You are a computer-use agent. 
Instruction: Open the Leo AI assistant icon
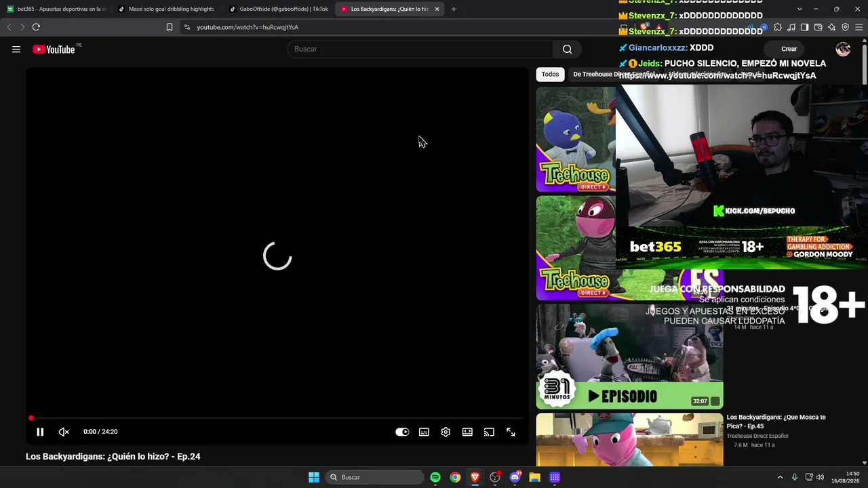tap(831, 27)
